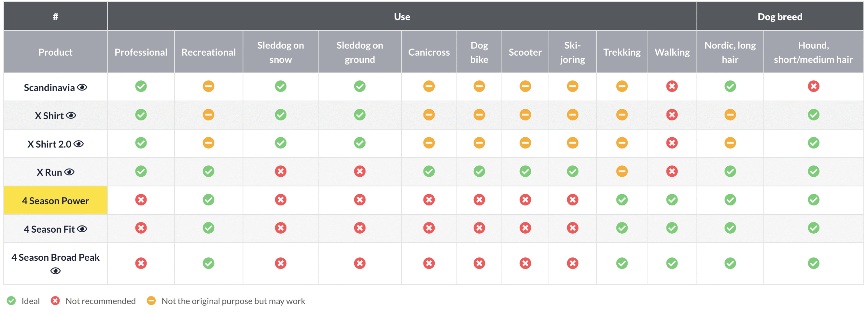
Task: Click the eye icon under 4 Season Broad Peak
Action: click(x=56, y=271)
